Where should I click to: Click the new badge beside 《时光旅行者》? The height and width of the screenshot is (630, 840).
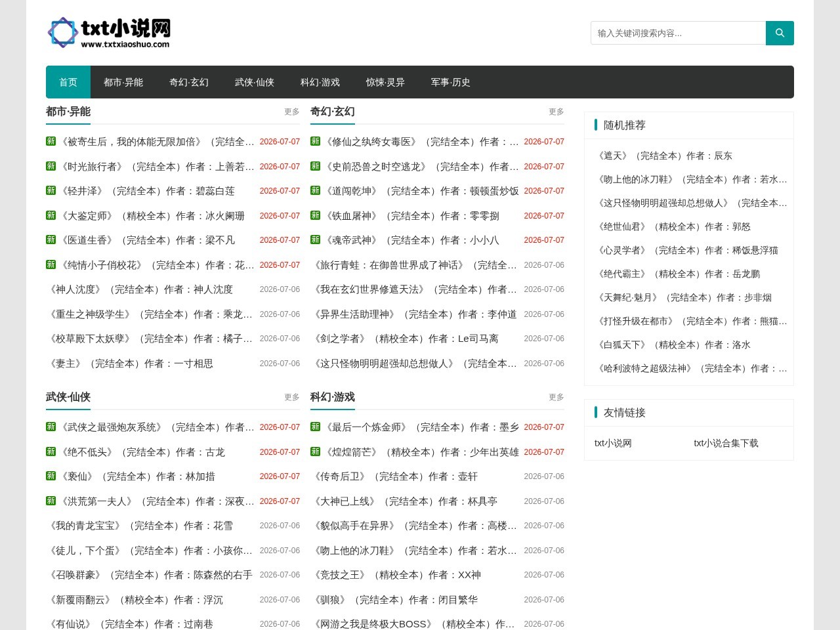pyautogui.click(x=51, y=166)
